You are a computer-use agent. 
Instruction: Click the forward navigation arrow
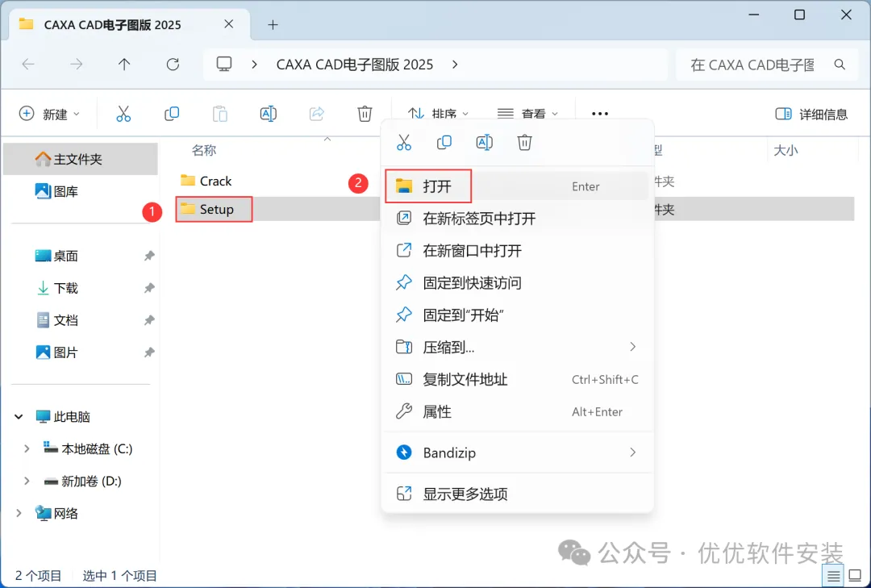pos(76,65)
